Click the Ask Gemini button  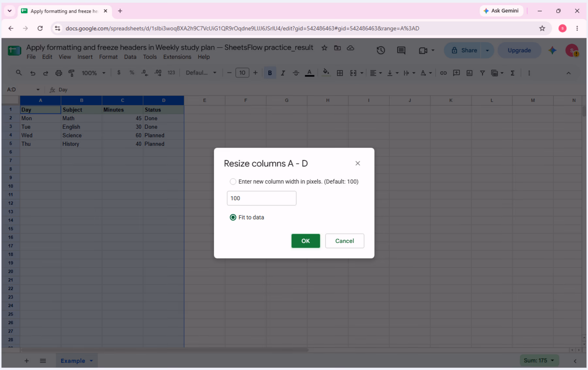tap(501, 11)
